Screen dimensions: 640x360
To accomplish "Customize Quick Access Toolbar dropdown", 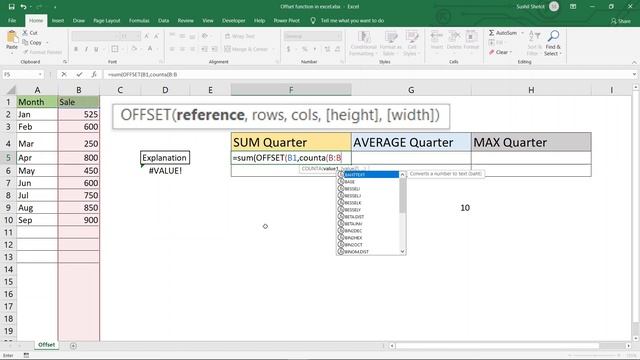I will coord(55,7).
